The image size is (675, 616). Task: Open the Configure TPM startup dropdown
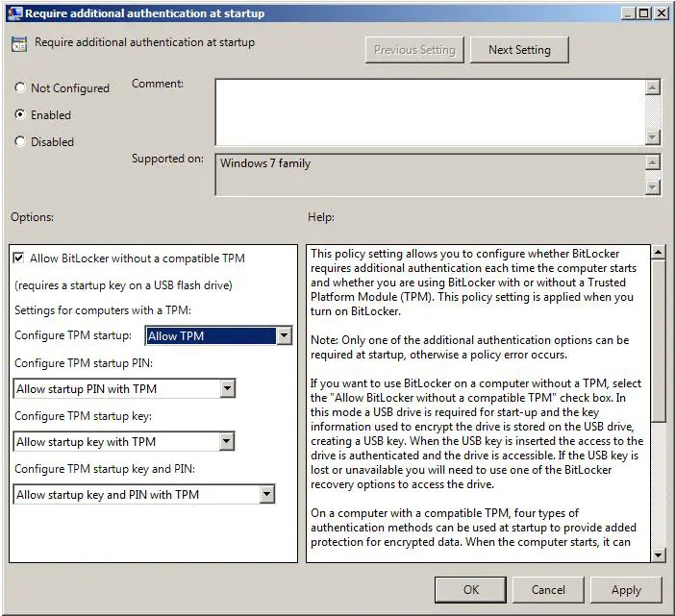[283, 336]
